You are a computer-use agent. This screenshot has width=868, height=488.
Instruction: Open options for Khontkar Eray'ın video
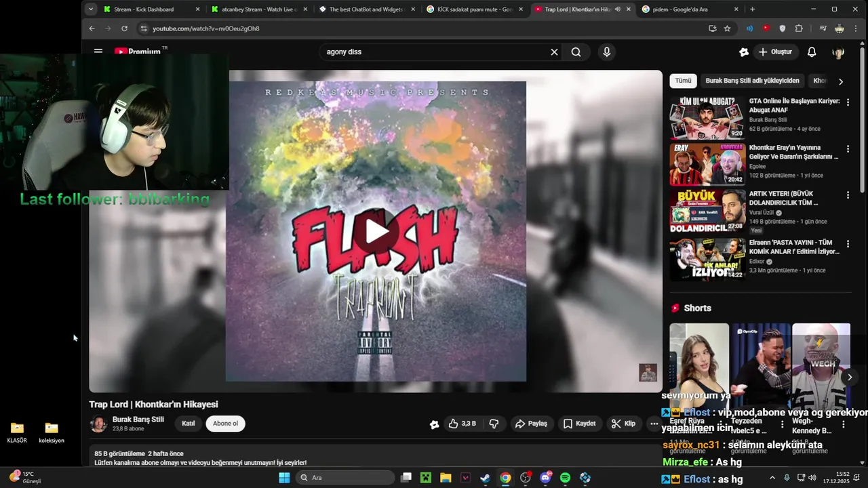coord(848,148)
